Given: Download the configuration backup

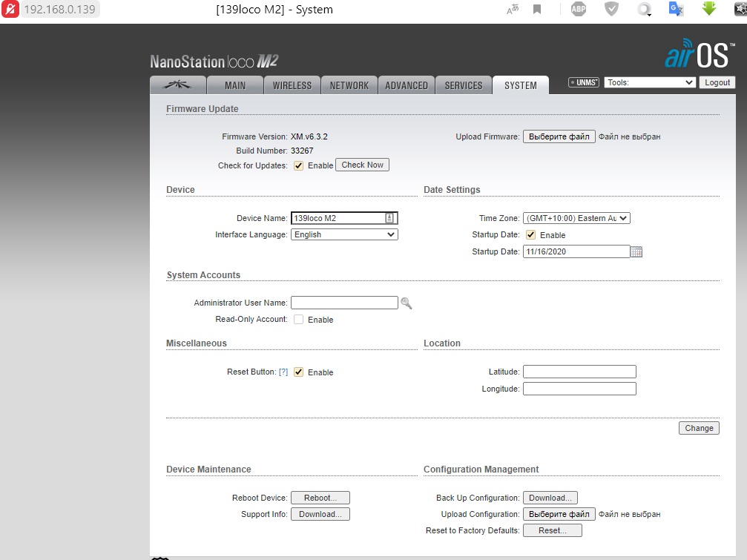Looking at the screenshot, I should coord(550,498).
